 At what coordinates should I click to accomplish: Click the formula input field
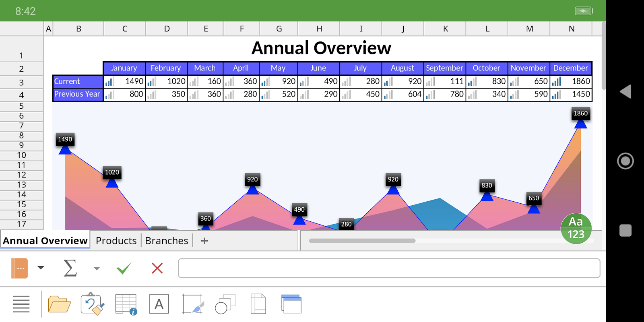tap(389, 268)
